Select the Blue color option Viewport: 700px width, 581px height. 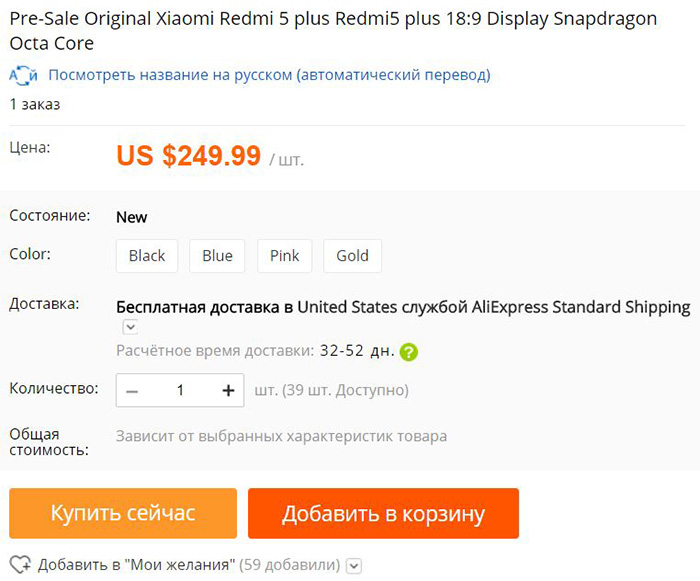[217, 256]
